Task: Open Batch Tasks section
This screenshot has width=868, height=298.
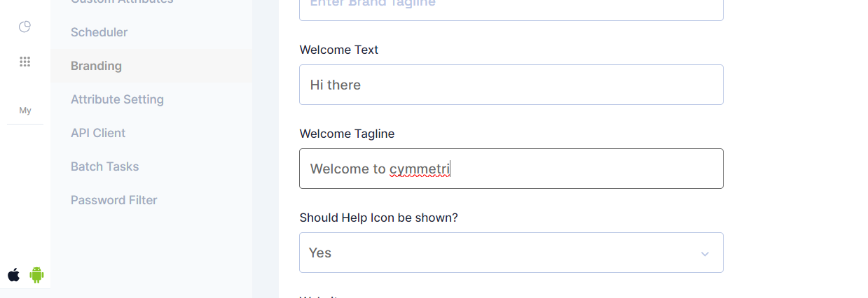Action: coord(104,166)
